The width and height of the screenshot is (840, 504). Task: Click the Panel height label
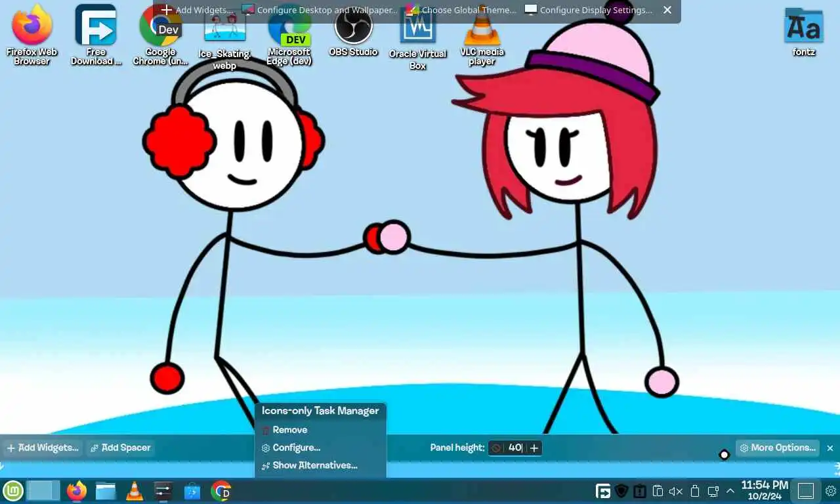(457, 448)
